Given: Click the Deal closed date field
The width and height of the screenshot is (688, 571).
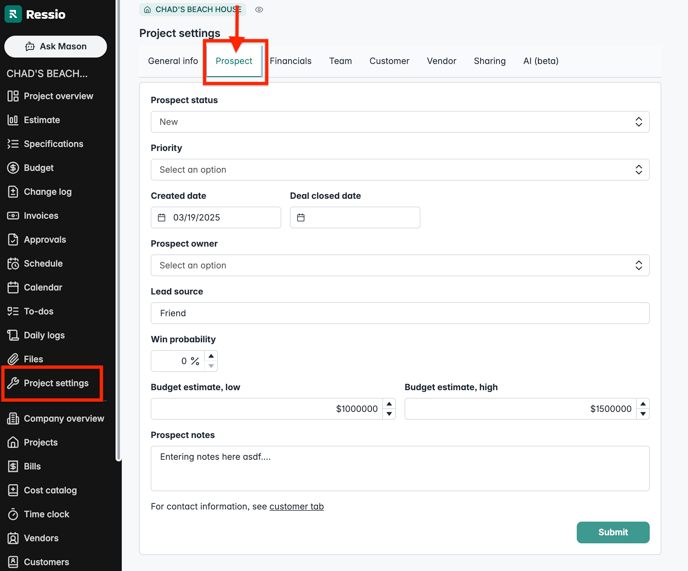Looking at the screenshot, I should pos(355,217).
